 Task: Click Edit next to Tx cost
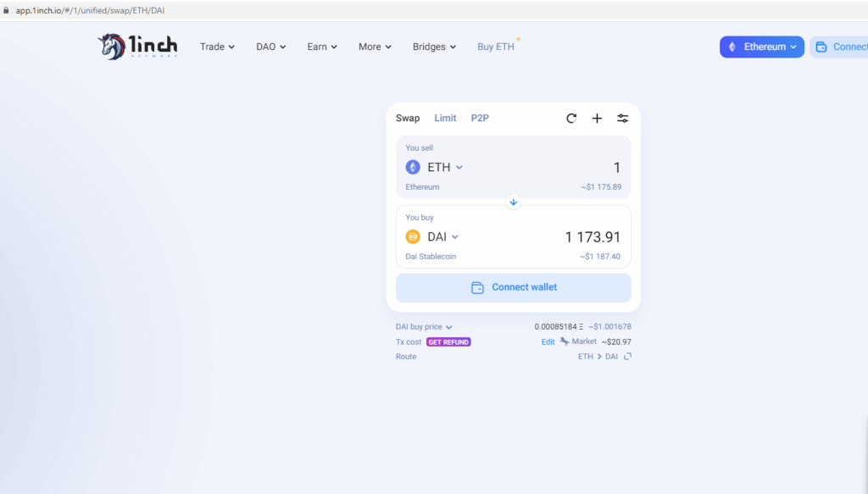pyautogui.click(x=548, y=341)
